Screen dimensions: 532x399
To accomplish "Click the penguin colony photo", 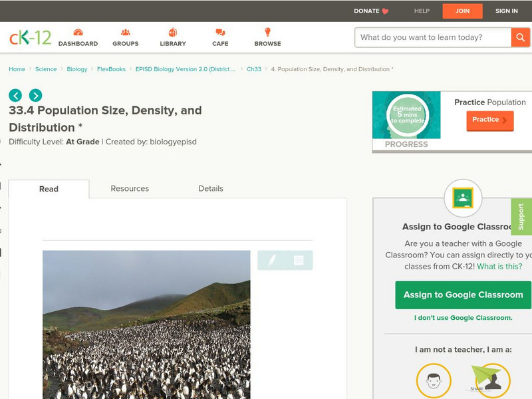I will click(146, 325).
